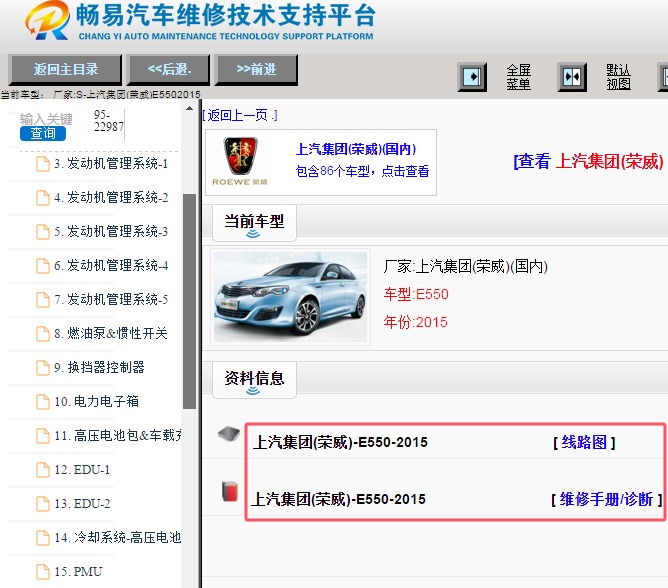Open tree item 5. 发动机管理系统-3

click(111, 232)
